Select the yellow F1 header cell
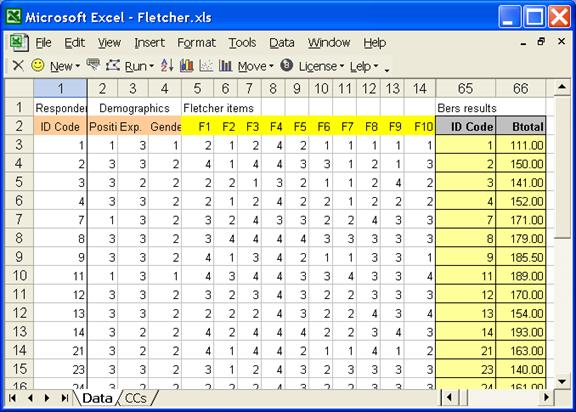Screen dimensions: 576x412 coord(197,126)
